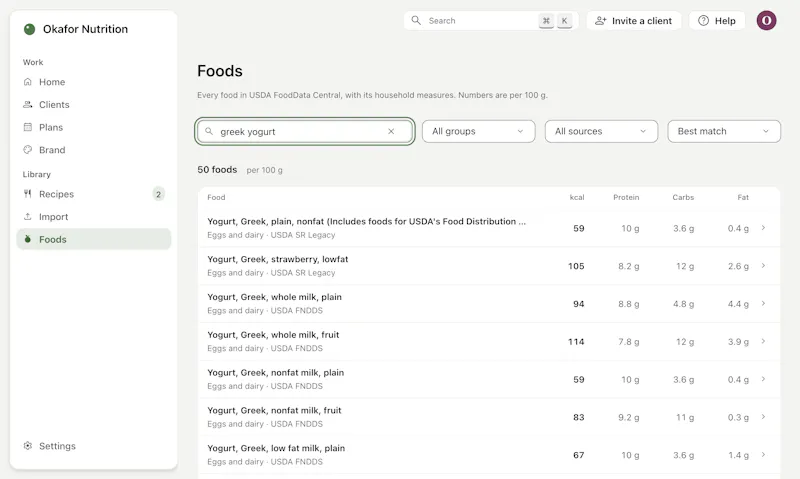800x479 pixels.
Task: Click the Invite a client button
Action: (x=634, y=21)
